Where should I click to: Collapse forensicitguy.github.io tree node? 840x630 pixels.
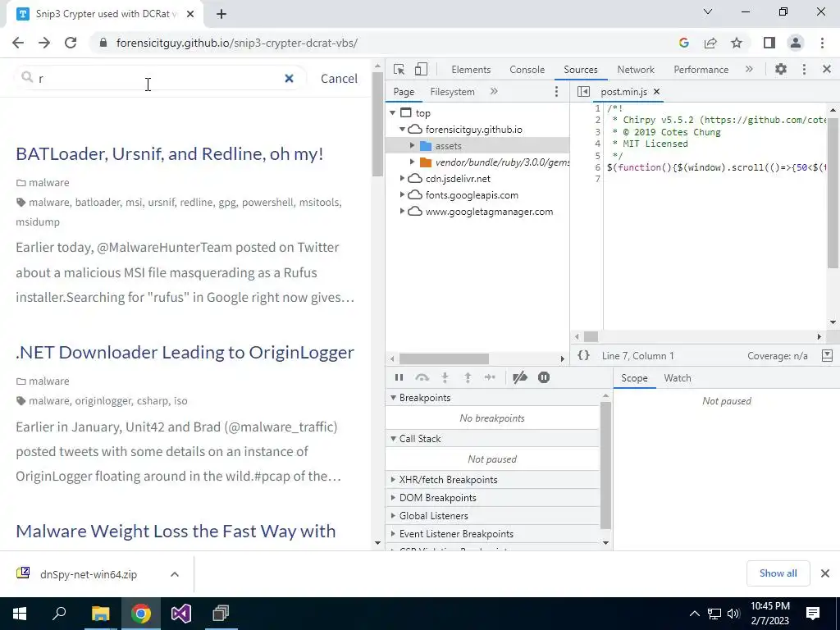(x=402, y=129)
